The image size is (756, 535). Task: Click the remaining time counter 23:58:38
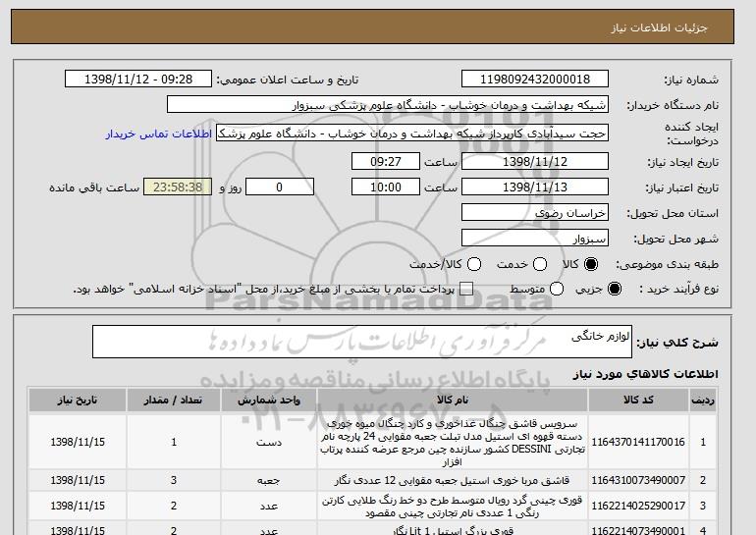[178, 187]
